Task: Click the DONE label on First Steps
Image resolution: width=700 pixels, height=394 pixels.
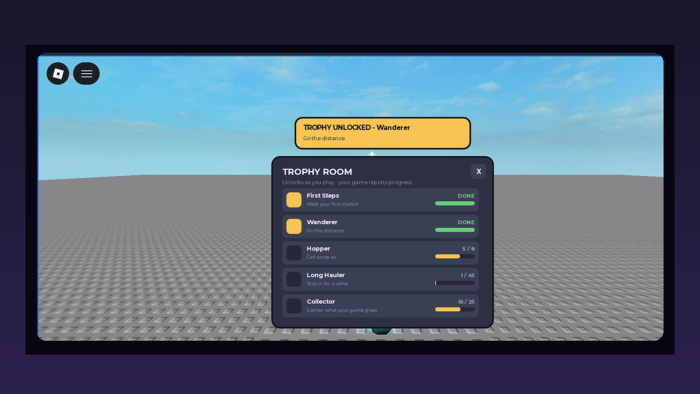Action: pyautogui.click(x=466, y=196)
